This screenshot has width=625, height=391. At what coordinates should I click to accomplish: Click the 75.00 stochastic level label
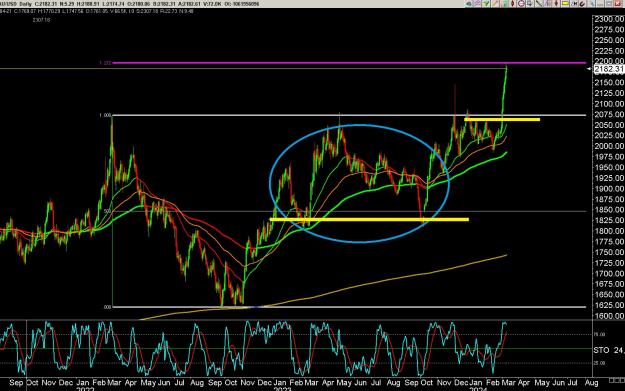600,334
